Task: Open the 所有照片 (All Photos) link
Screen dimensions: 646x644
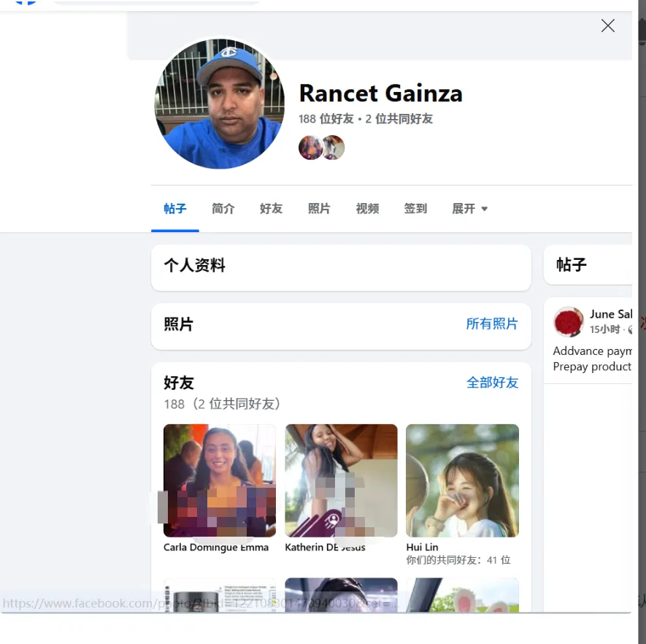Action: 491,324
